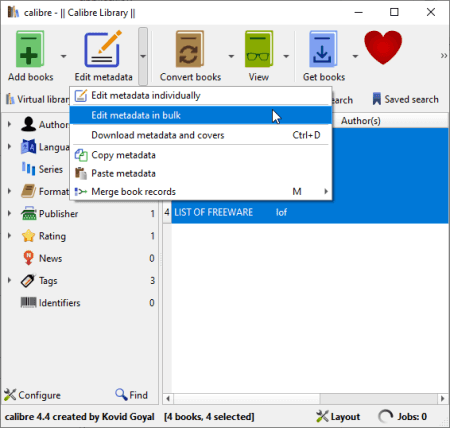Expand the Publisher tree node arrow
The width and height of the screenshot is (450, 428).
click(9, 213)
